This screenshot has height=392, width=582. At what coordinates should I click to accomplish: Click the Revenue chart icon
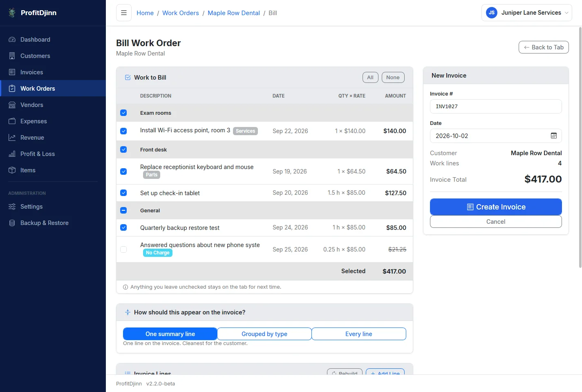click(12, 138)
